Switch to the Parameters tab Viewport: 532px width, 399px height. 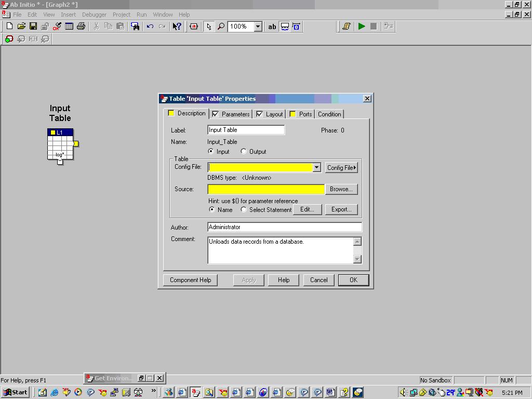tap(234, 114)
